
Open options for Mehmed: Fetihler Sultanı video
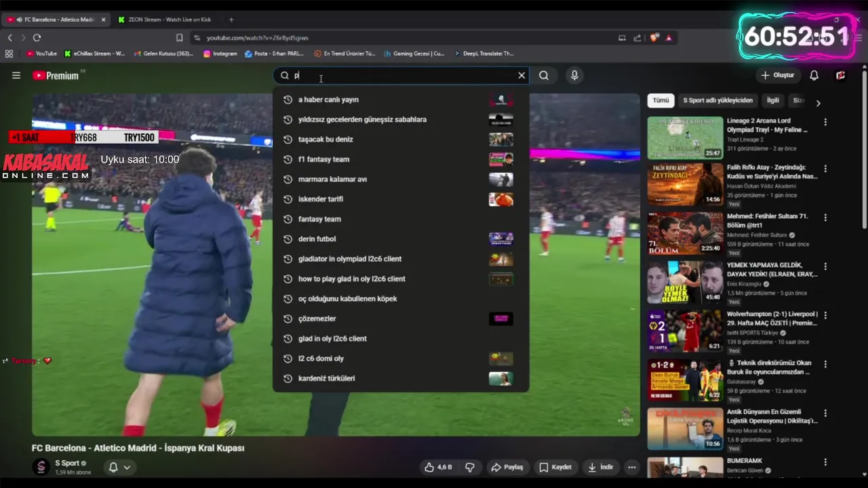tap(825, 218)
